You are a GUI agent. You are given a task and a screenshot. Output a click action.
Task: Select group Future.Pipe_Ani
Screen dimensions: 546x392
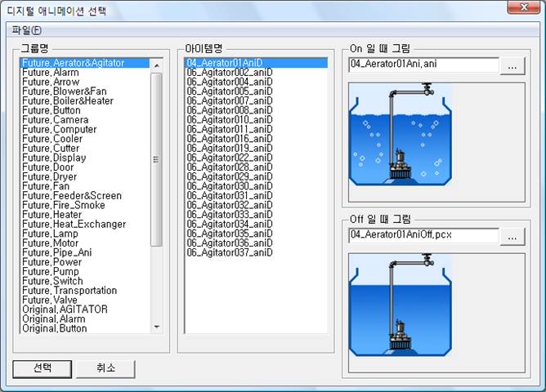click(85, 252)
